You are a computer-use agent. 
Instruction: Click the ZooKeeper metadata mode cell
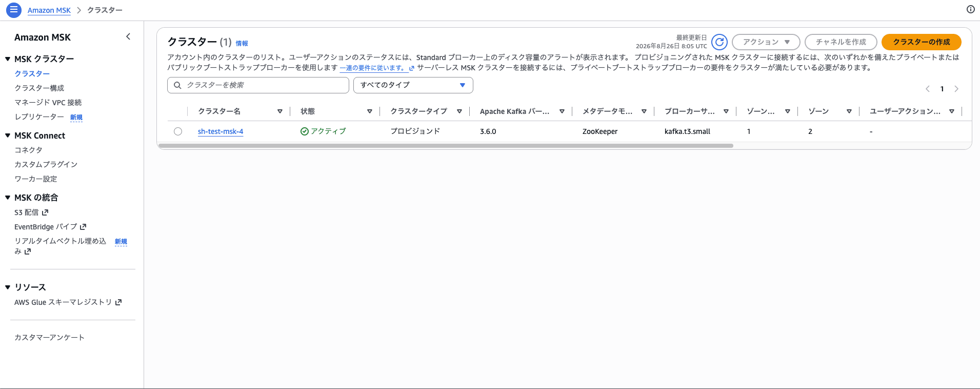tap(600, 131)
